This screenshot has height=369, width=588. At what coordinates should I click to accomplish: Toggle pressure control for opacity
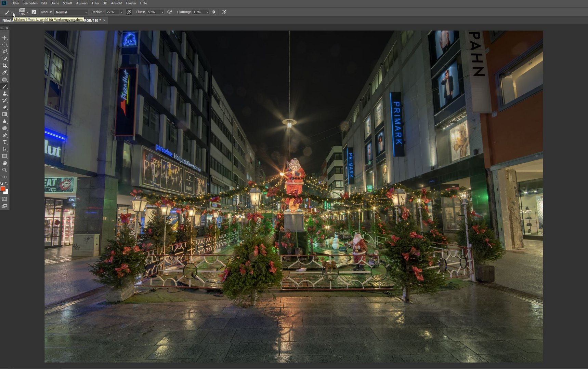pyautogui.click(x=129, y=12)
